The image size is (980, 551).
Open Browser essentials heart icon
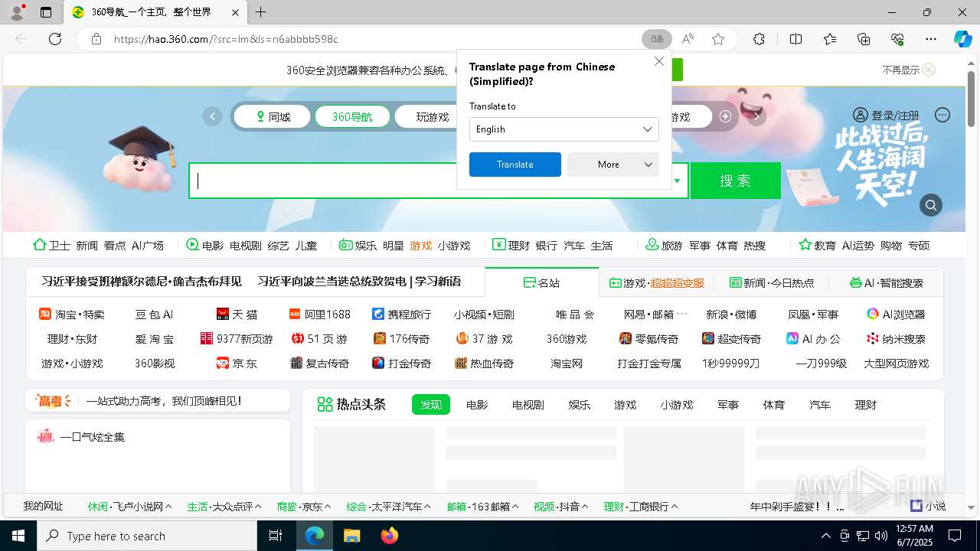tap(897, 39)
